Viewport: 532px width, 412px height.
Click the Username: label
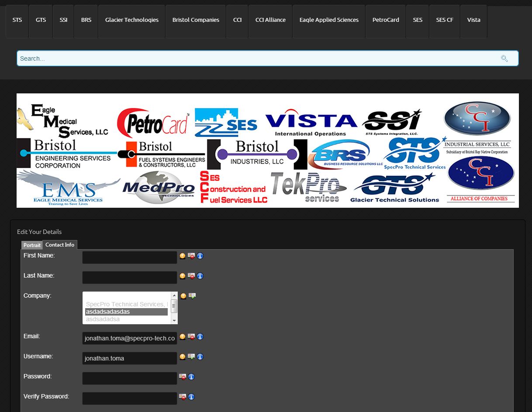coord(38,356)
